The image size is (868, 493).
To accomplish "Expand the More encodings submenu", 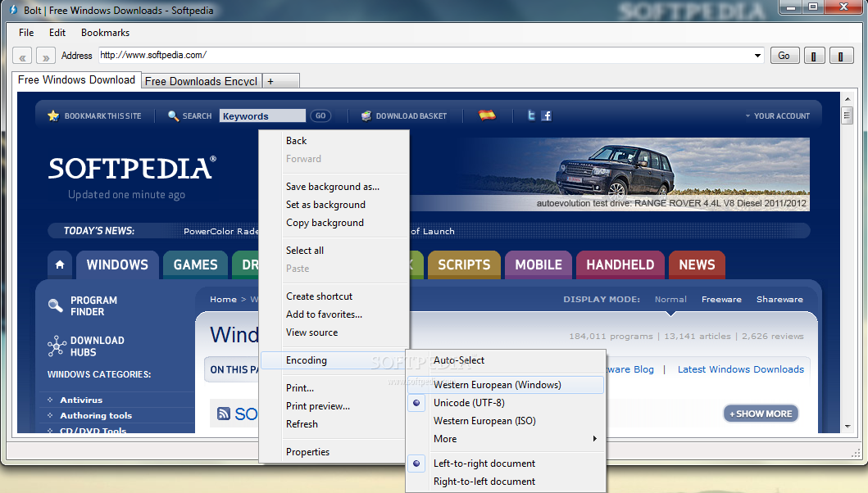I will tap(506, 439).
